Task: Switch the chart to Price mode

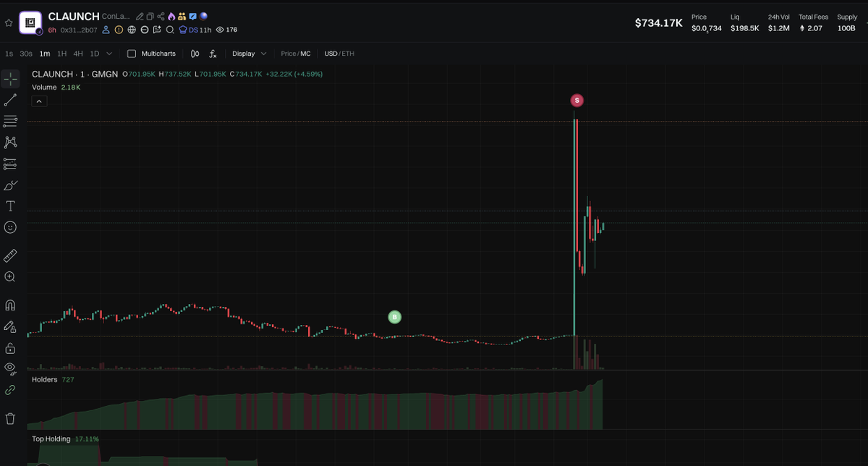Action: [289, 54]
